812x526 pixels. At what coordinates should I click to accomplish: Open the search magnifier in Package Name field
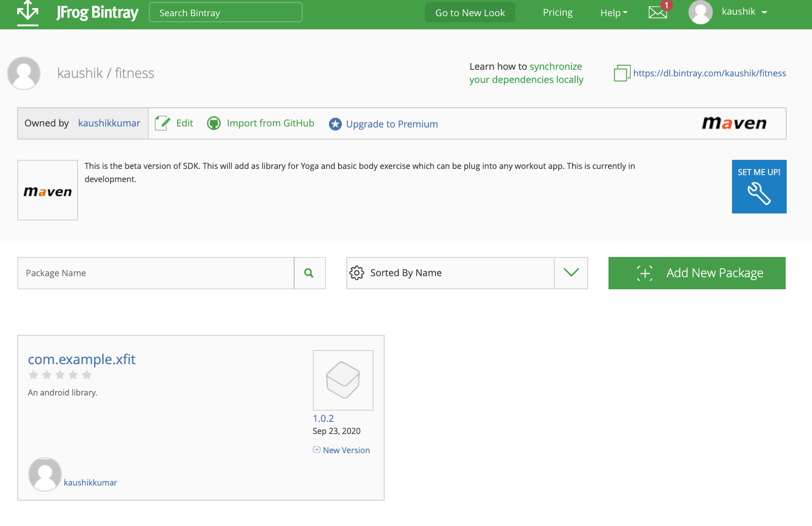click(309, 273)
